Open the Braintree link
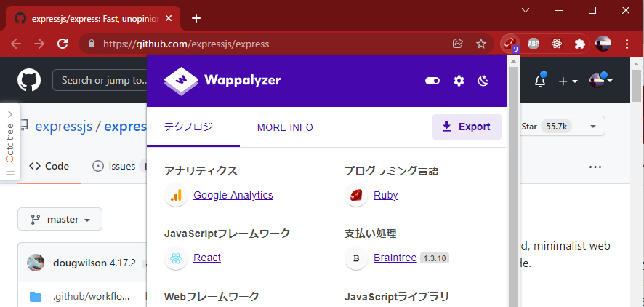 pos(395,258)
